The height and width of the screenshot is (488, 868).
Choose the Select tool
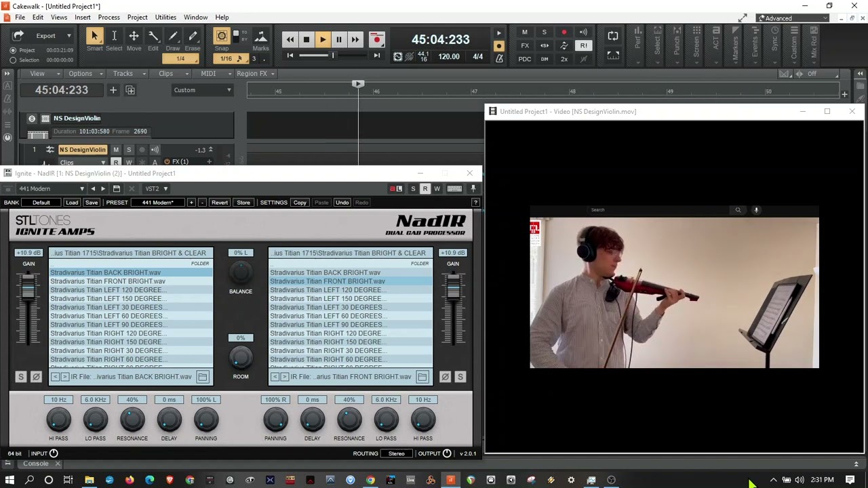pos(114,37)
